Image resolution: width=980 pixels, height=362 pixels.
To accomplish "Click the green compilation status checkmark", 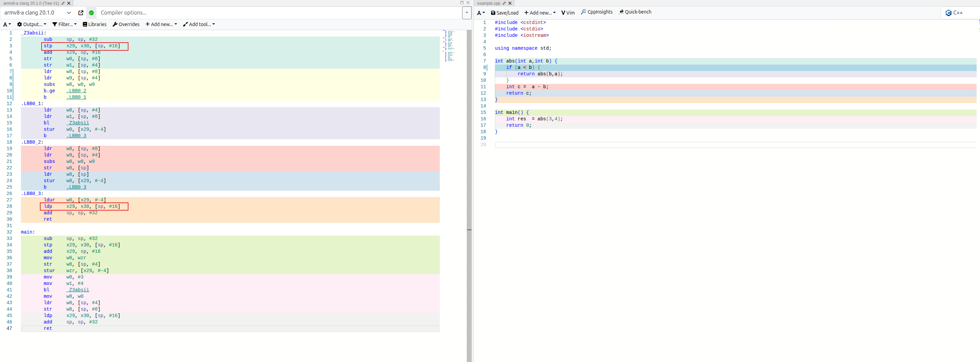I will [x=91, y=13].
